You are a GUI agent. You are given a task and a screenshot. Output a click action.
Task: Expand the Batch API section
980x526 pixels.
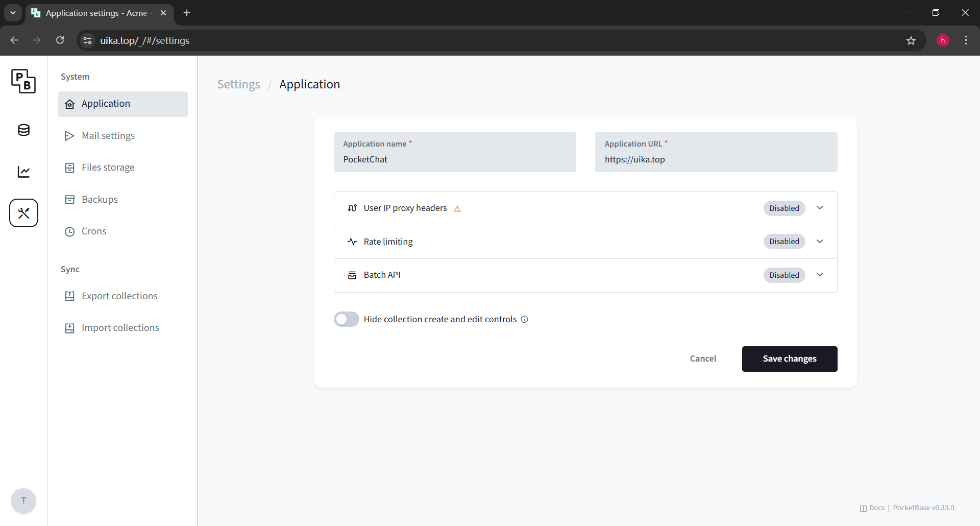point(585,275)
